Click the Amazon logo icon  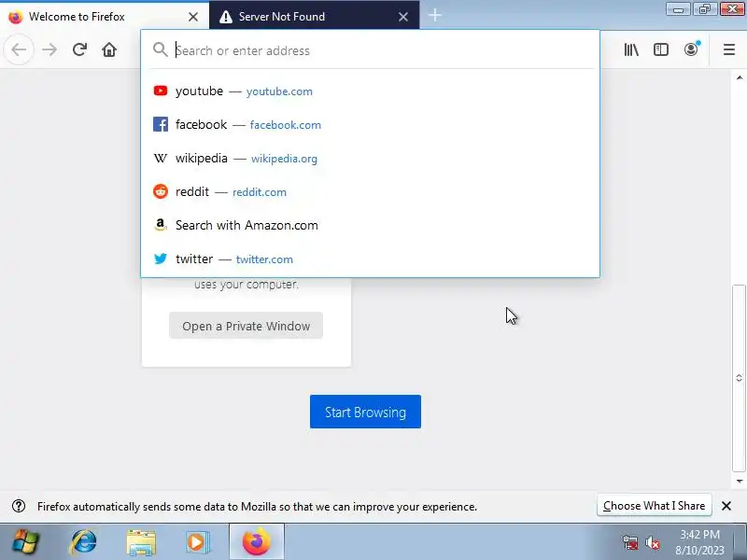point(161,225)
